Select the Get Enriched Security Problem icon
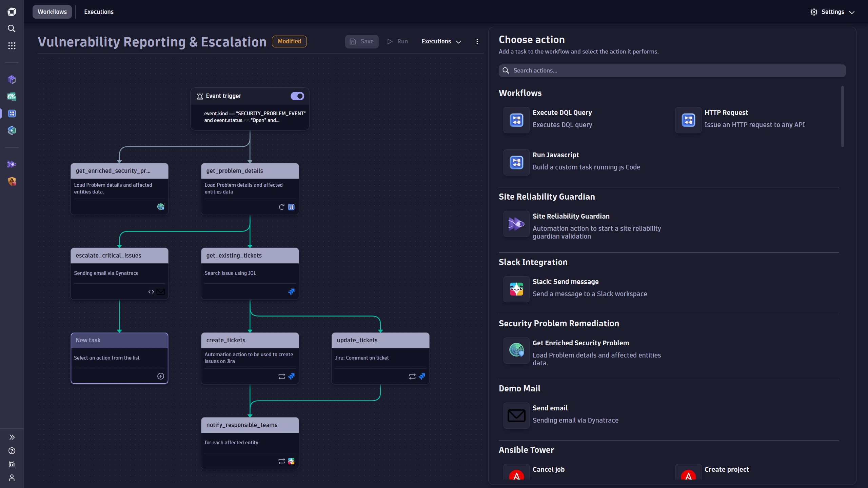The image size is (868, 488). (516, 350)
